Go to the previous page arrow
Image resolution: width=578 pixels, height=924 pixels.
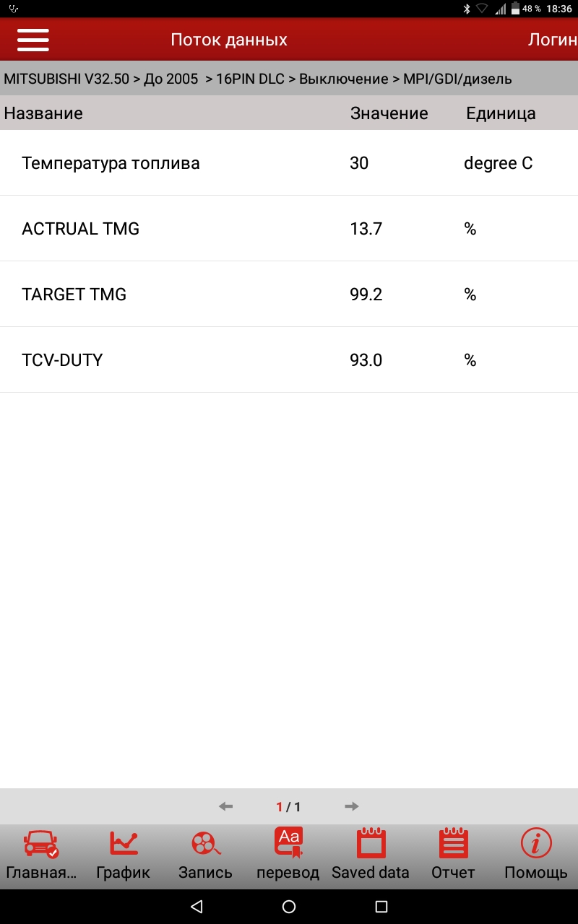pyautogui.click(x=226, y=806)
